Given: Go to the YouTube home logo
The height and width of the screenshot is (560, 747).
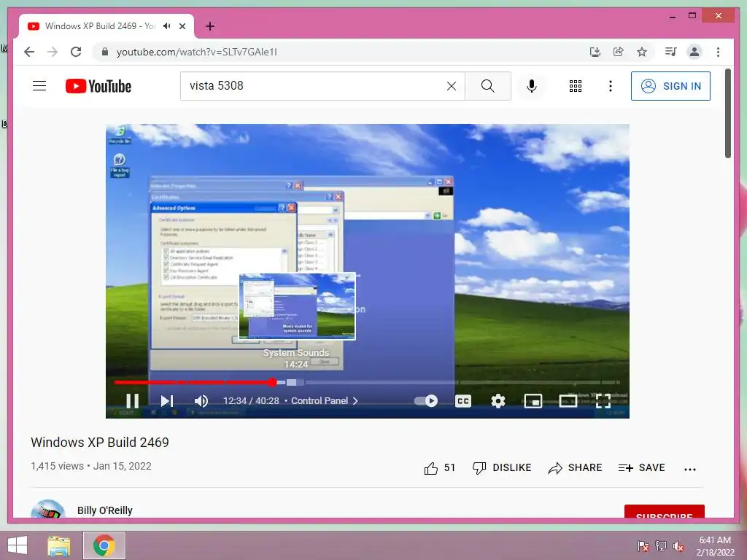Looking at the screenshot, I should tap(98, 86).
